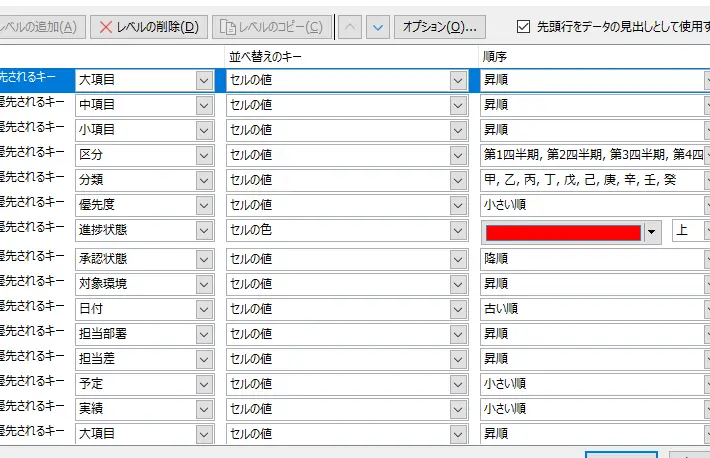This screenshot has height=458, width=710.
Task: Open the セルの値 dropdown in the 中項目 row
Action: (x=347, y=105)
